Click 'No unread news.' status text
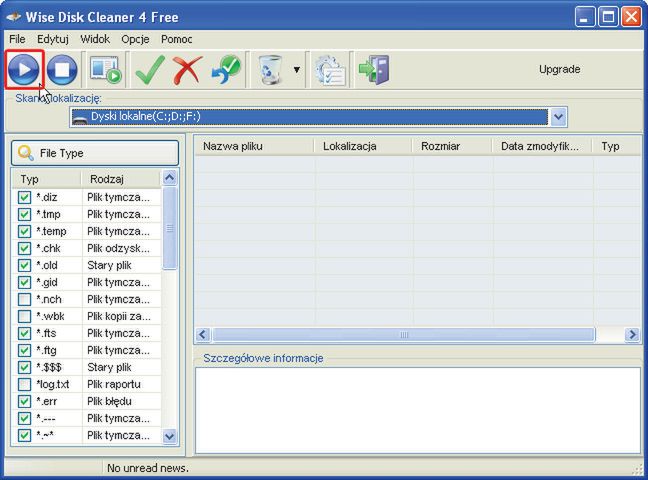 click(x=148, y=468)
